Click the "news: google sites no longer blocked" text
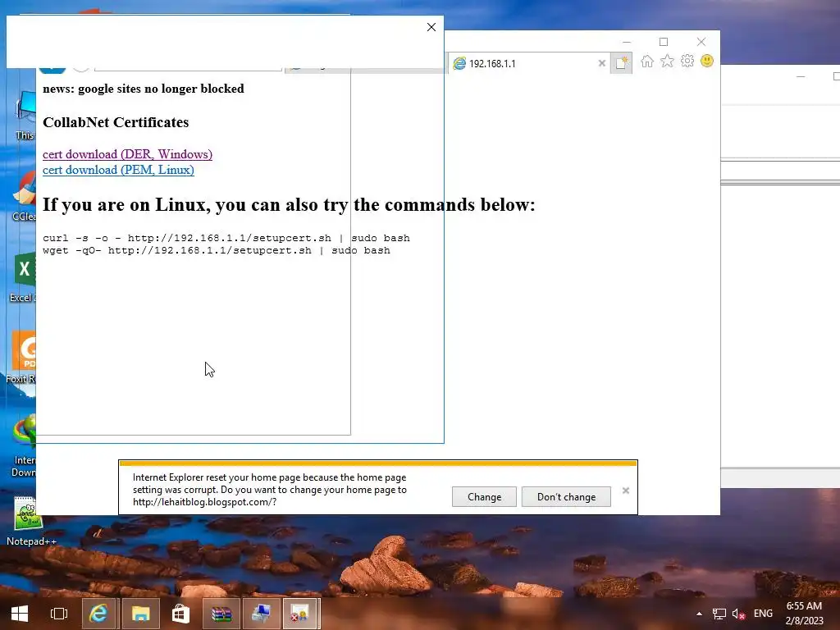 143,89
